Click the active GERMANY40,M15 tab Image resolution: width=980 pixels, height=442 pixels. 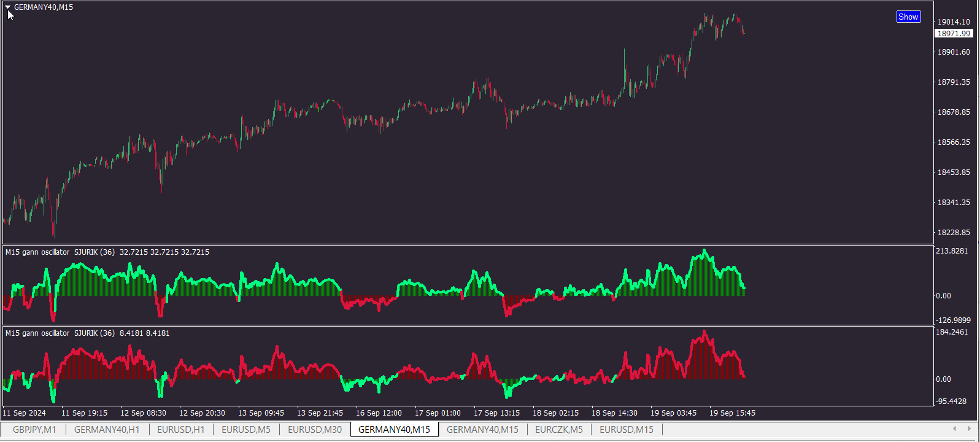coord(394,430)
